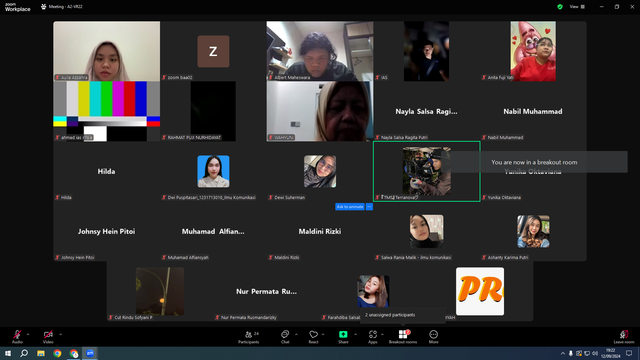
Task: Select Dewi Suherman's profile photo
Action: (x=320, y=171)
